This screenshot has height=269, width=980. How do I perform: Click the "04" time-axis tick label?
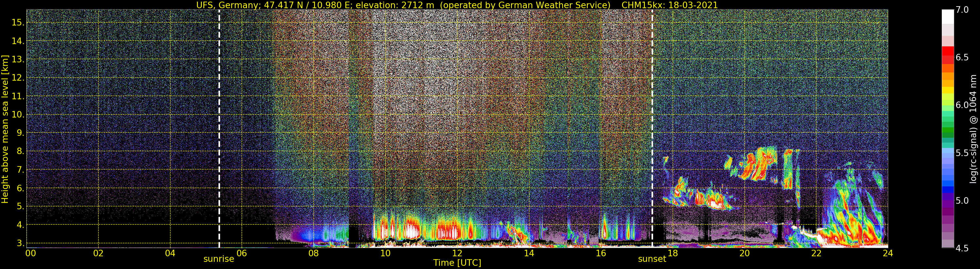click(x=170, y=253)
